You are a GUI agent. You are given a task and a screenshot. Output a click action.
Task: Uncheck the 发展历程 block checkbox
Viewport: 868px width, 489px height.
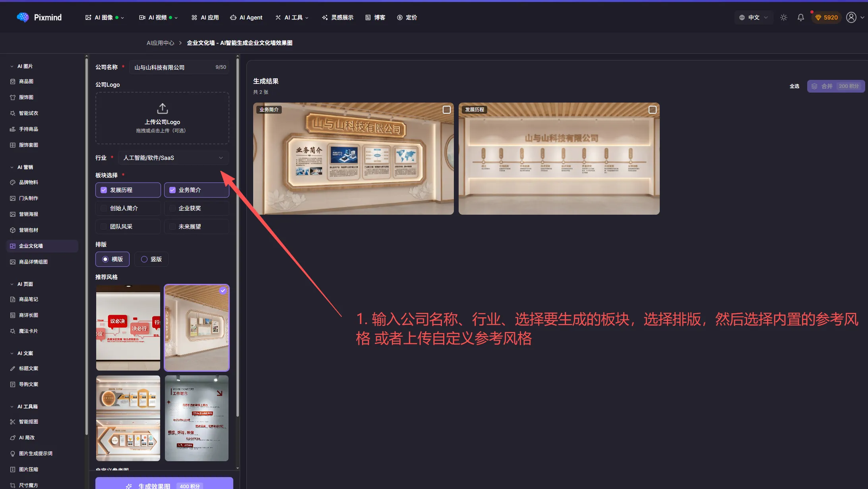(x=104, y=190)
